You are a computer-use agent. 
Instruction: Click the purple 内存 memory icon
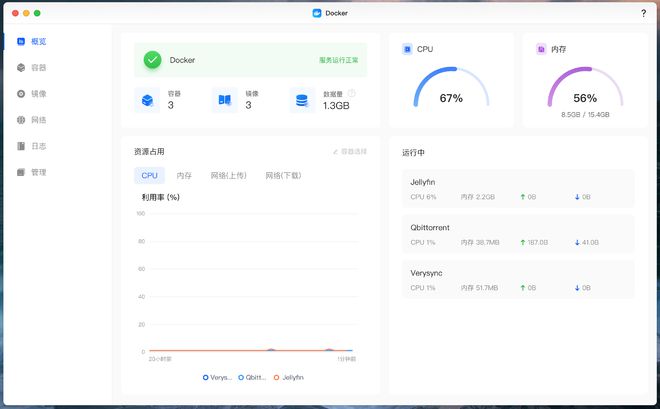point(541,49)
